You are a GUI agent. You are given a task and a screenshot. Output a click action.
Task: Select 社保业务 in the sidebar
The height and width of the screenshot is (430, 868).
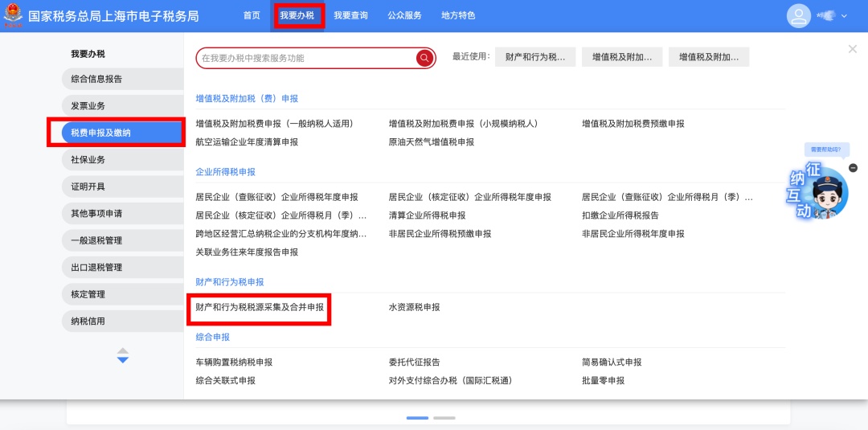click(x=88, y=160)
